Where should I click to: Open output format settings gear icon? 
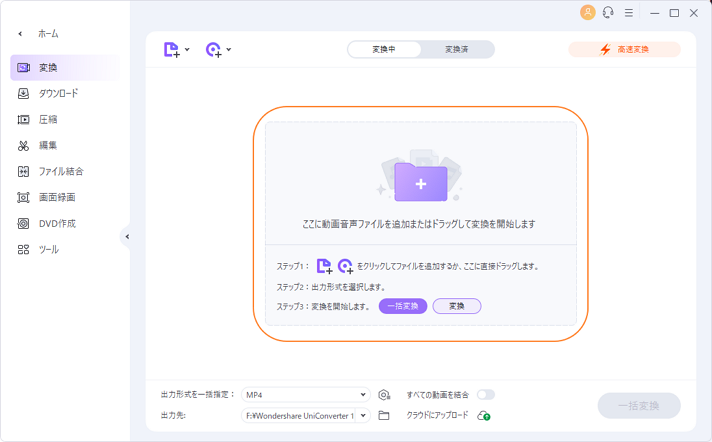click(384, 395)
